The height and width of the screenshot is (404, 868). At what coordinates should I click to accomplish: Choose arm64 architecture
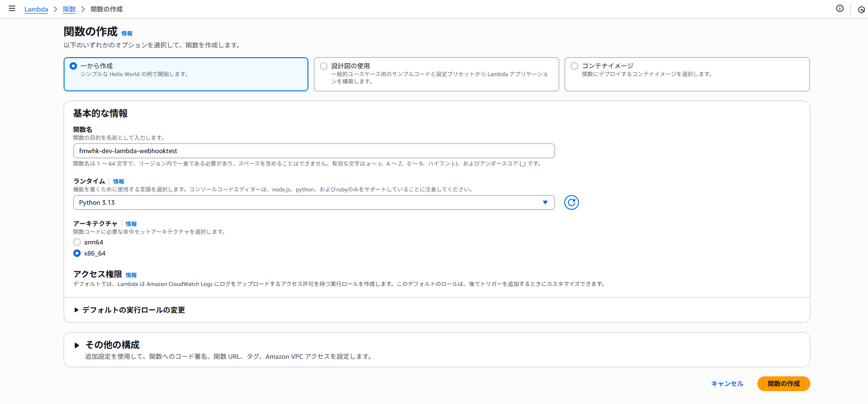tap(77, 242)
